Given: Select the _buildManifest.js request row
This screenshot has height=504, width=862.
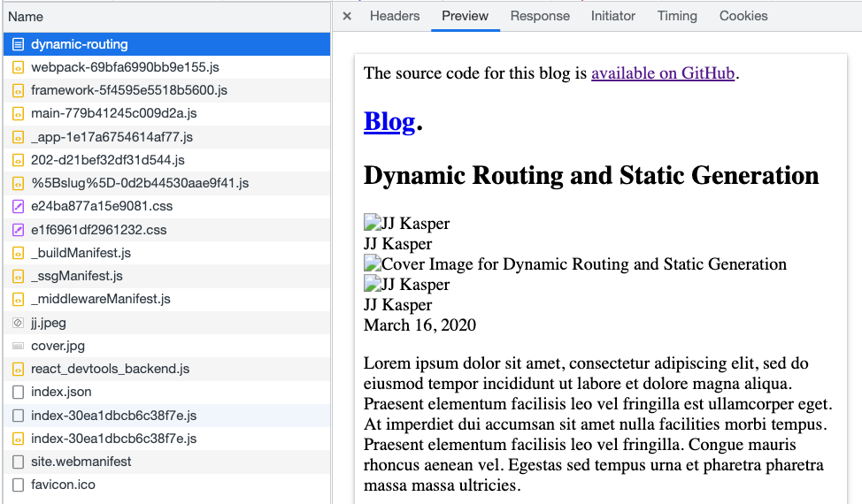Looking at the screenshot, I should (81, 253).
